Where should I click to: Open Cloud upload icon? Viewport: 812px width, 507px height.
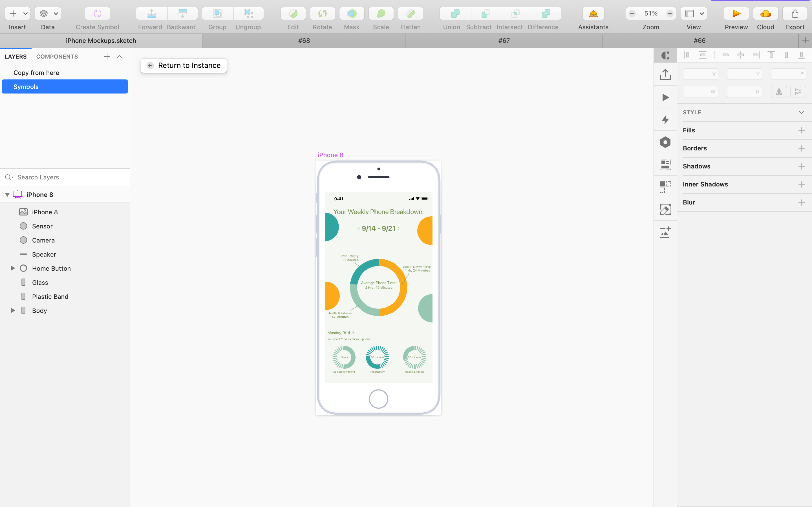click(x=765, y=14)
